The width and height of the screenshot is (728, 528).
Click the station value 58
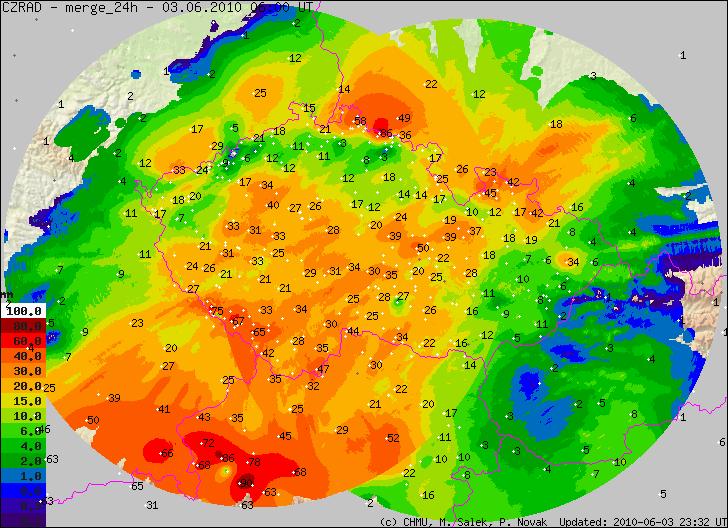pos(360,121)
